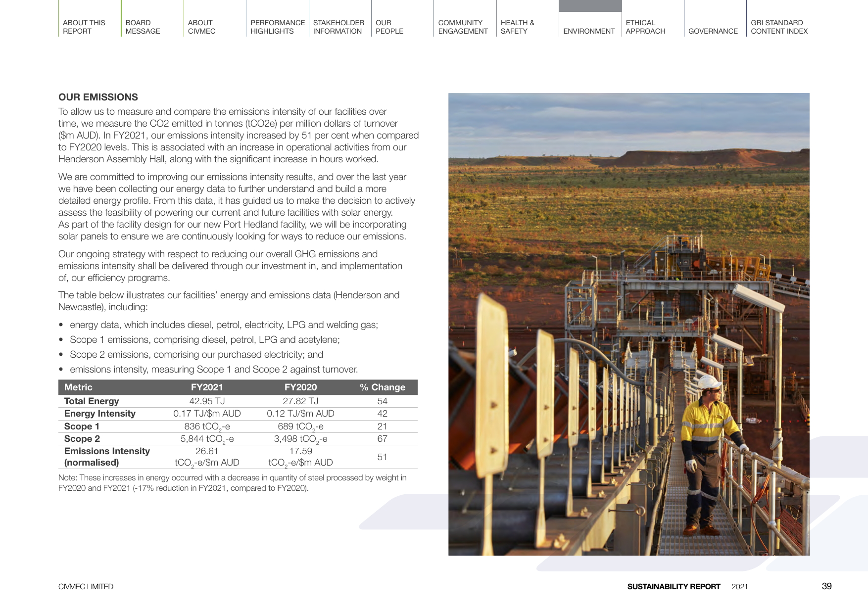868x614 pixels.
Task: Click the 27.82 TJ cell
Action: [300, 401]
